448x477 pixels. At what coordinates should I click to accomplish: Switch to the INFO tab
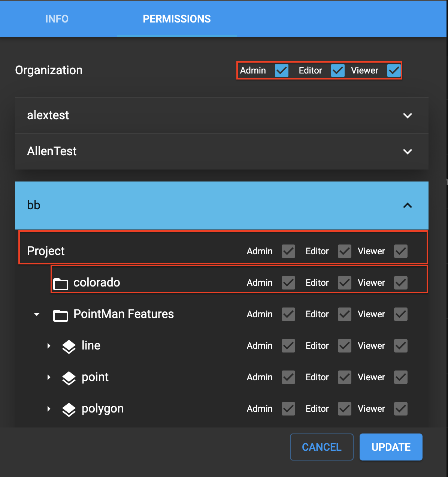pyautogui.click(x=57, y=18)
